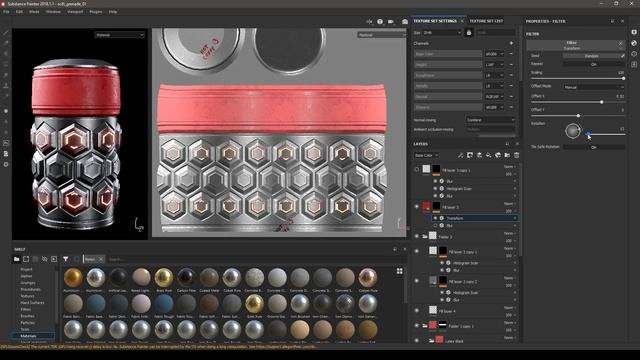Open Normal RGB16F format dropdown

[x=495, y=97]
